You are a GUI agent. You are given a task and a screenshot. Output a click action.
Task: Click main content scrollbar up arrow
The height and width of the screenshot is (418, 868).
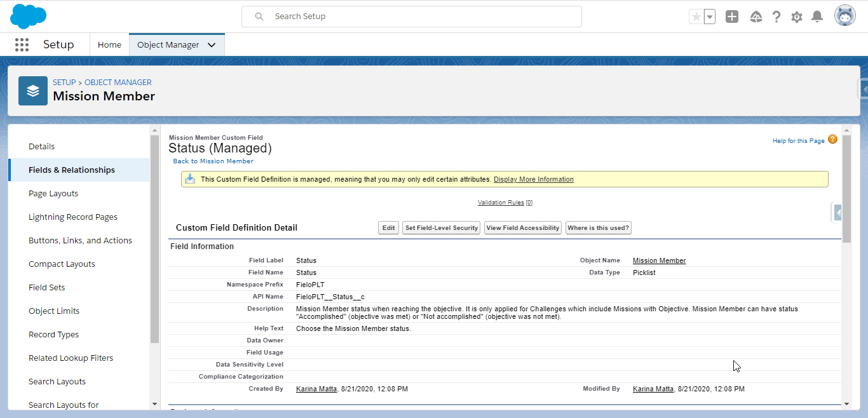[x=846, y=130]
